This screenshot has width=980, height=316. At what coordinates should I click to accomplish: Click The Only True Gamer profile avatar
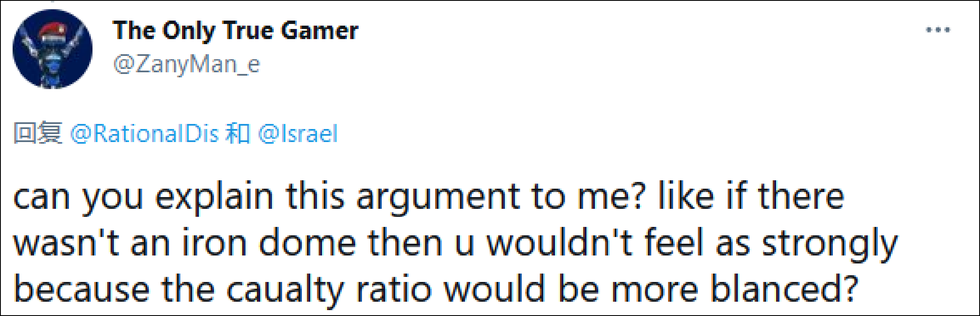coord(53,49)
